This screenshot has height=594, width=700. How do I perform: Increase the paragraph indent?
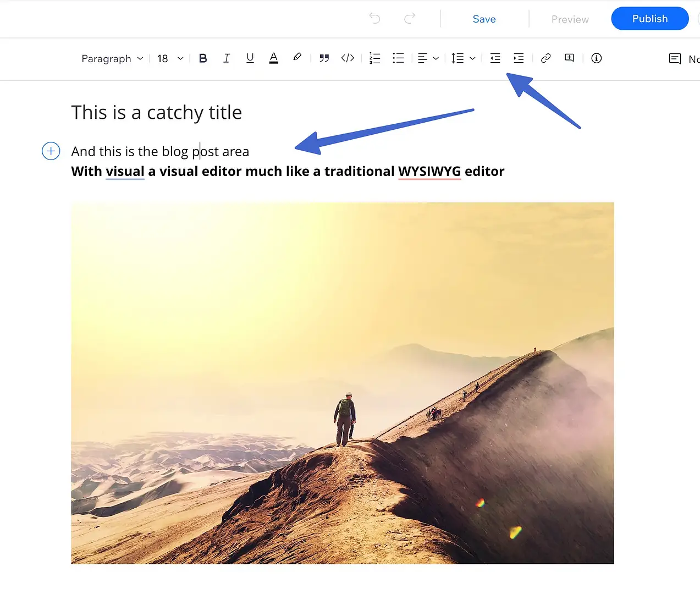click(519, 58)
